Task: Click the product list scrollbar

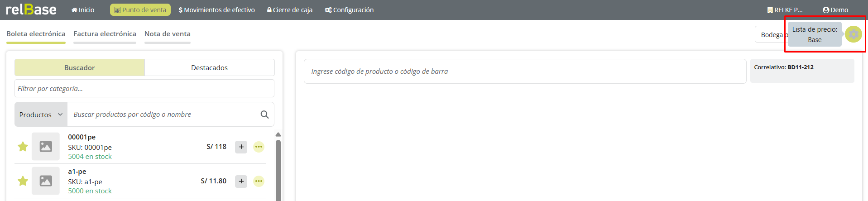Action: [x=278, y=167]
